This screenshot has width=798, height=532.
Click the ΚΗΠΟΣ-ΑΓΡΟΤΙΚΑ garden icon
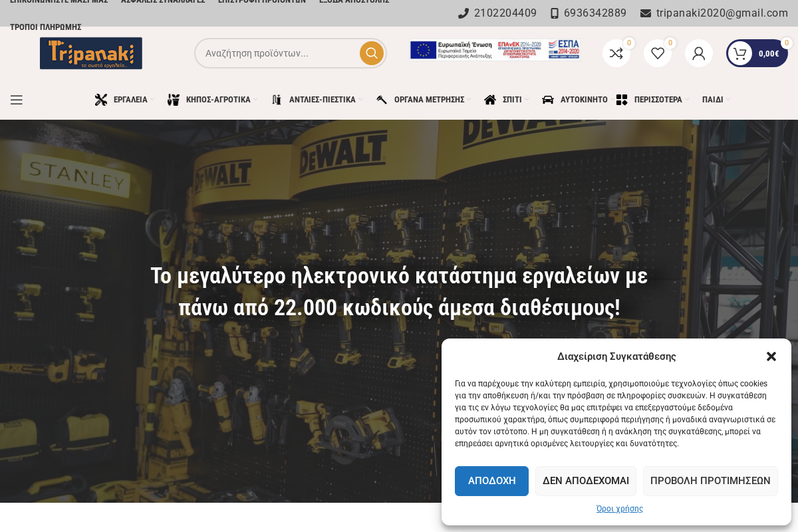[174, 100]
